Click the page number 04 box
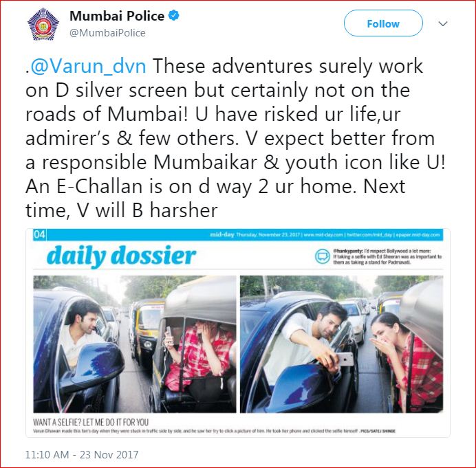Screen dimensions: 476x468 pos(39,234)
